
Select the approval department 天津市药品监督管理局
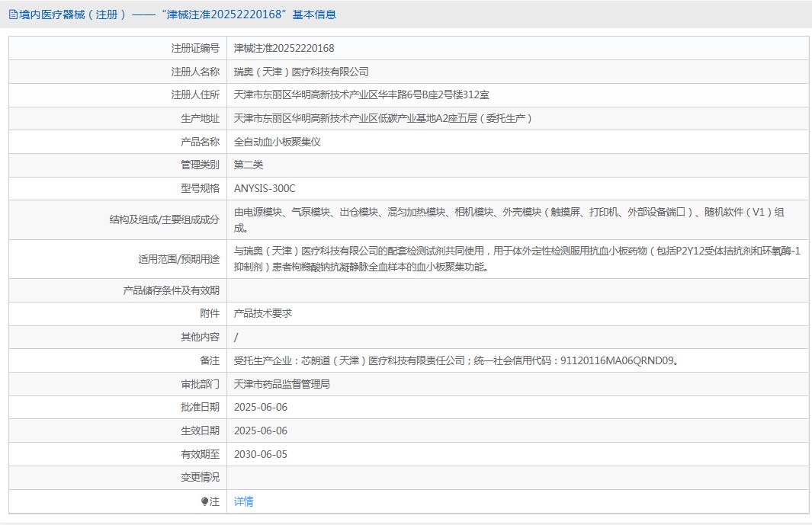281,384
